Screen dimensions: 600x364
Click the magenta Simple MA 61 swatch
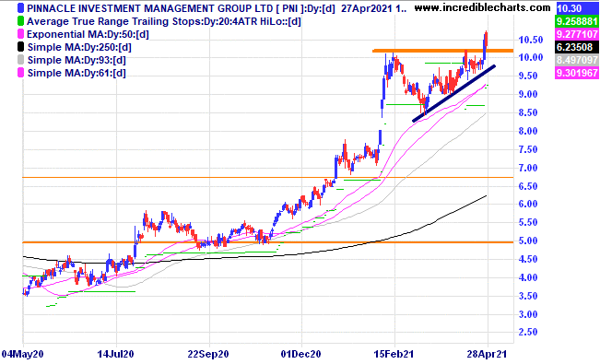point(20,73)
